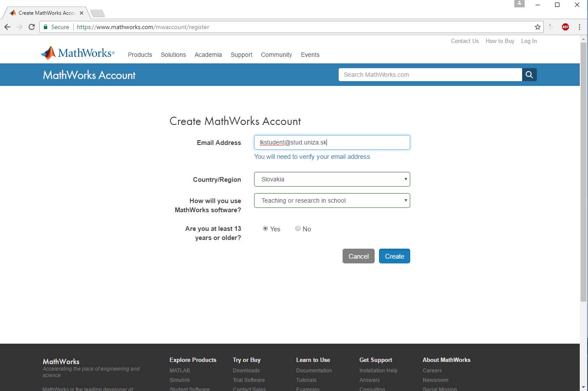Click the Explore Products footer heading

(193, 360)
